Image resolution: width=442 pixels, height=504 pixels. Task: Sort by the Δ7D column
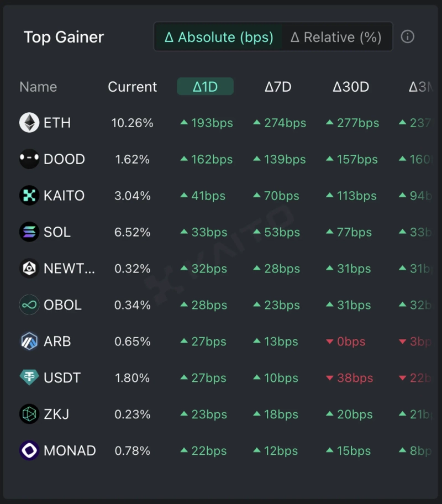pos(278,87)
